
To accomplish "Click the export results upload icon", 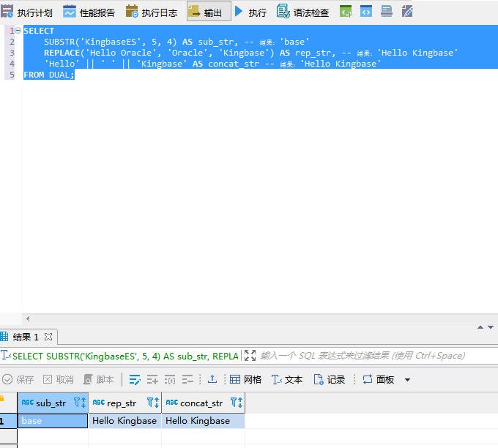I will coord(212,380).
